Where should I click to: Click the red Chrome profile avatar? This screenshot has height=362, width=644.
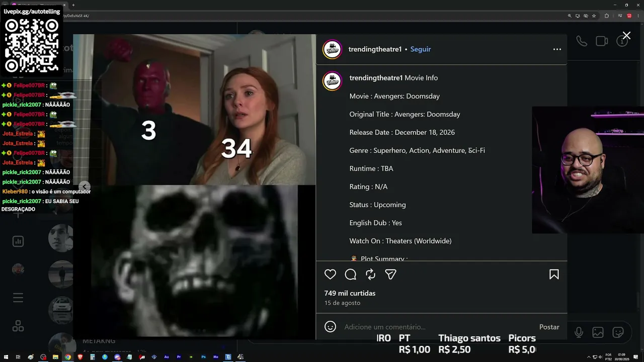click(629, 16)
